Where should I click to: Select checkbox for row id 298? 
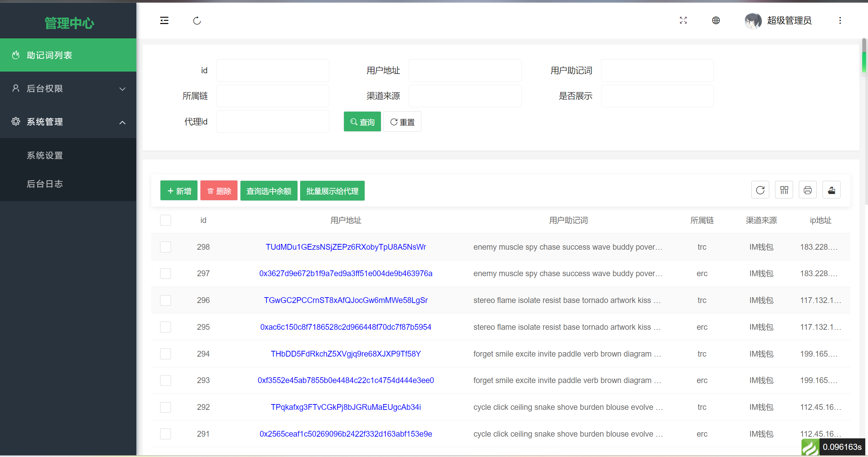click(x=165, y=247)
